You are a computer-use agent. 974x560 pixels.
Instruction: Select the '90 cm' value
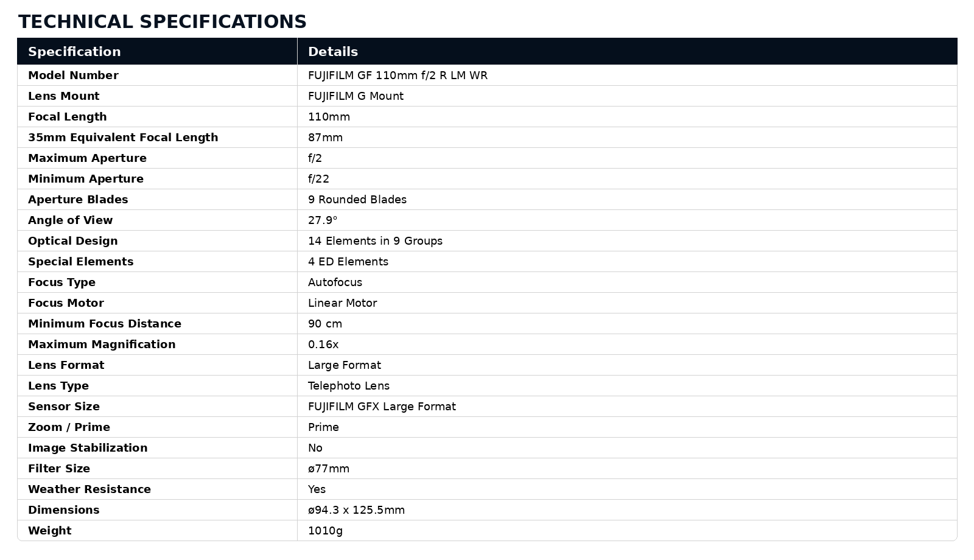(325, 324)
